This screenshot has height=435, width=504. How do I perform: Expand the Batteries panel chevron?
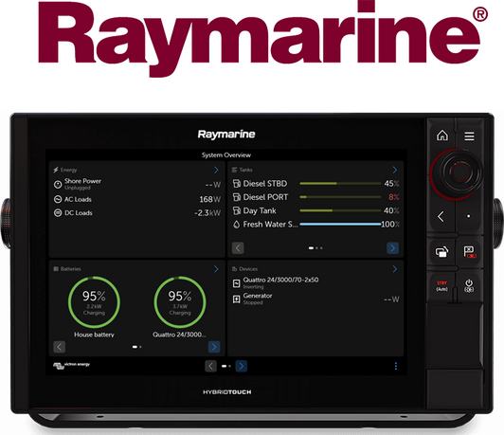point(216,269)
